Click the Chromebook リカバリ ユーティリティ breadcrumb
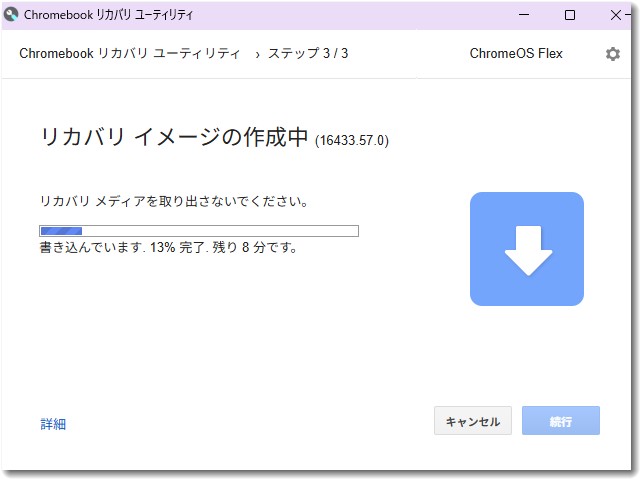This screenshot has width=640, height=479. (x=129, y=53)
